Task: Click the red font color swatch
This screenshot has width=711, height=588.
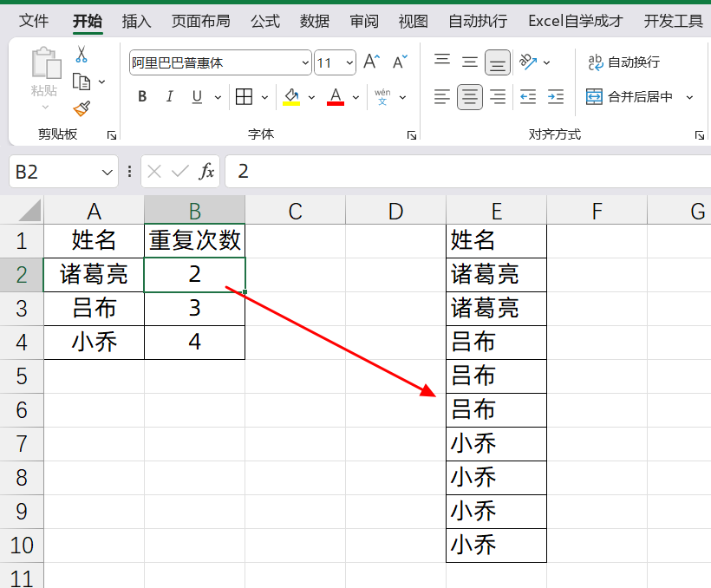Action: (335, 103)
